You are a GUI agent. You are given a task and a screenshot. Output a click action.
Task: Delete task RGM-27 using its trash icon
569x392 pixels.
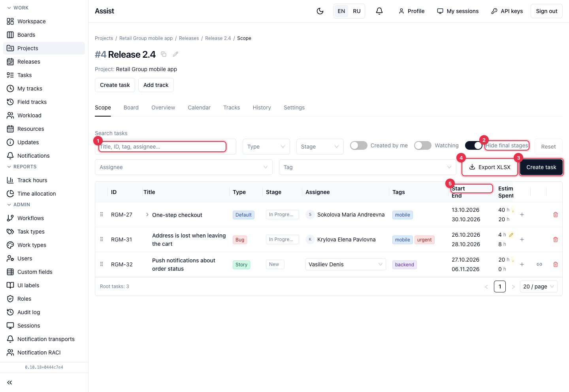tap(556, 215)
